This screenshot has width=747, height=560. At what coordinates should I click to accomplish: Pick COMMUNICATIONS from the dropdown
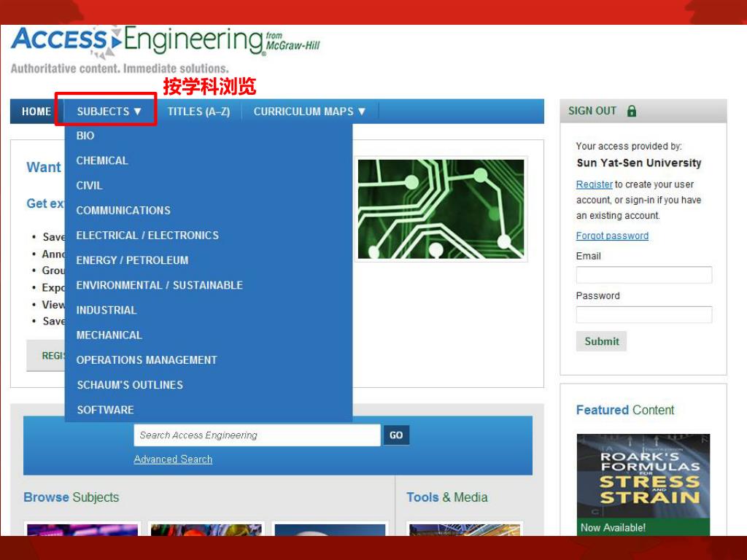point(123,211)
